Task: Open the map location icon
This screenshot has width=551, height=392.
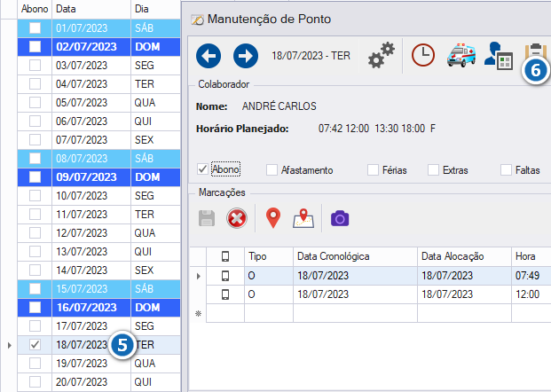Action: pos(303,218)
